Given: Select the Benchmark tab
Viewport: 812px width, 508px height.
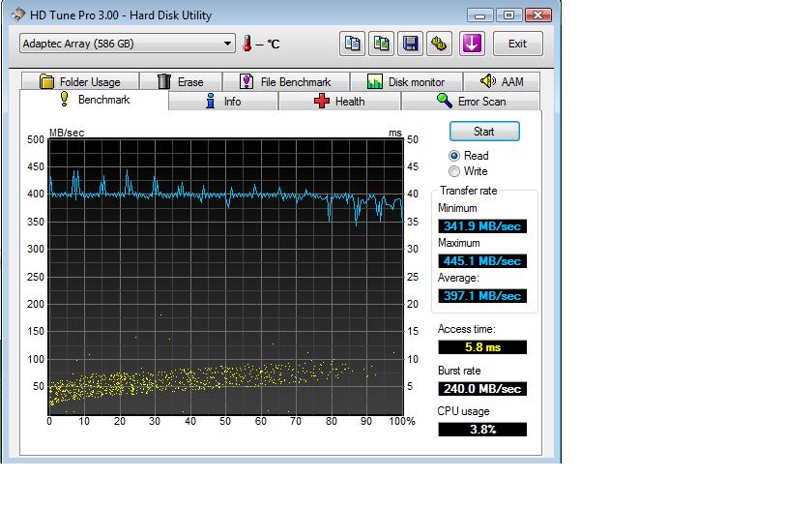Looking at the screenshot, I should coord(95,100).
